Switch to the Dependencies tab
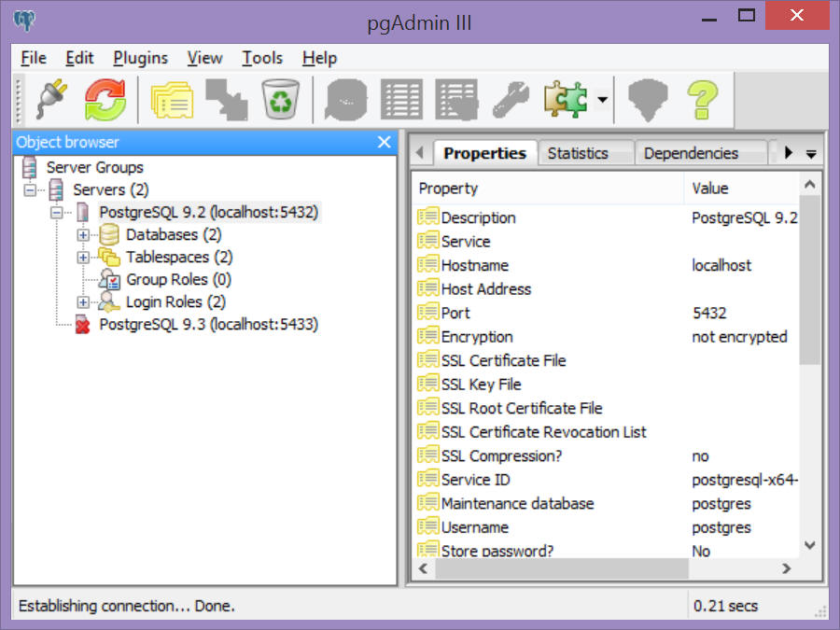The image size is (840, 630). [699, 153]
